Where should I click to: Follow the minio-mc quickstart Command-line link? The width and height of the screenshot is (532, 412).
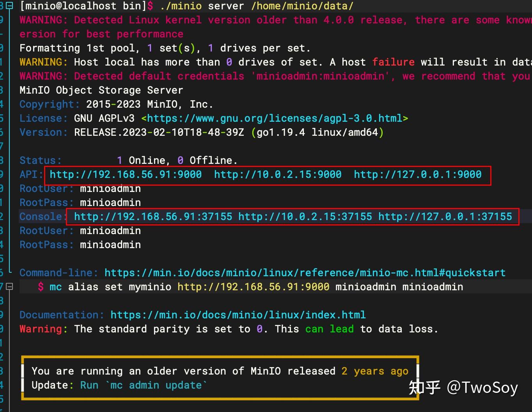point(305,273)
